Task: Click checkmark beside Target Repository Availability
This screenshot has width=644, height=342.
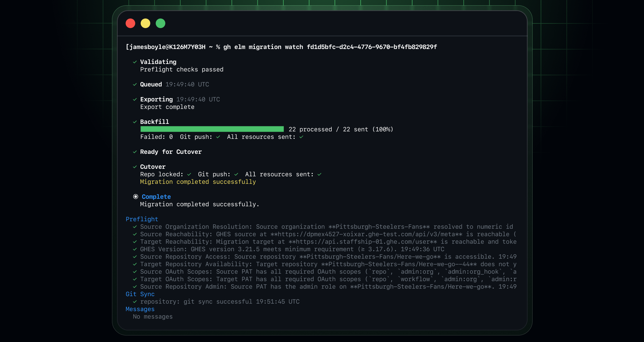Action: click(x=135, y=264)
